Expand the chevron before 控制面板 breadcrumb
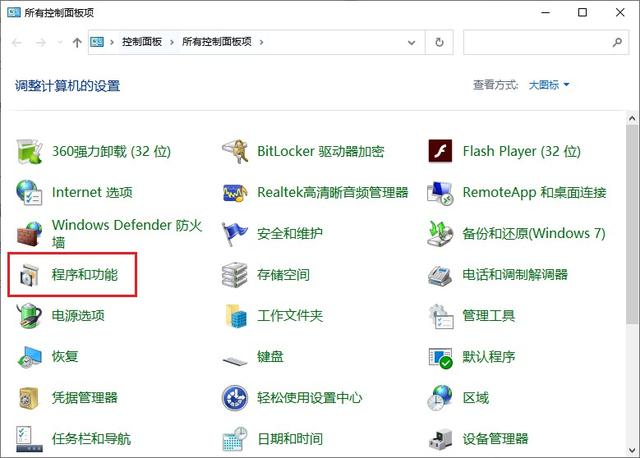This screenshot has width=640, height=458. coord(111,42)
